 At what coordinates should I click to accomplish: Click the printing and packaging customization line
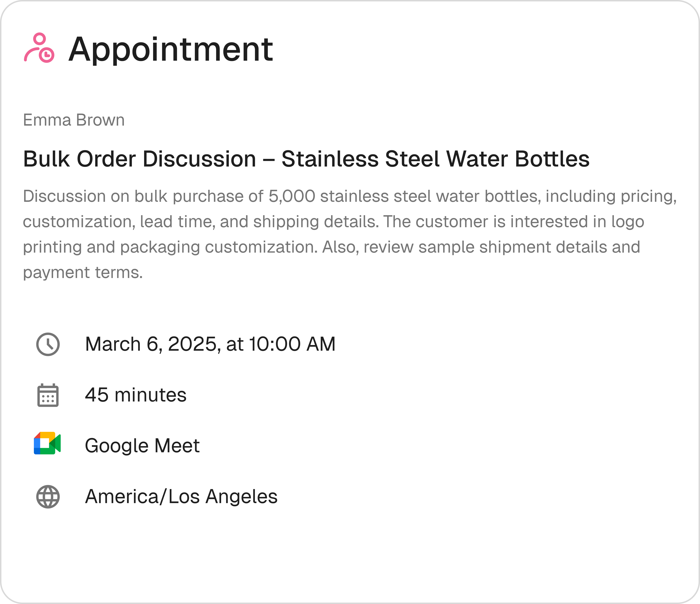click(x=171, y=247)
